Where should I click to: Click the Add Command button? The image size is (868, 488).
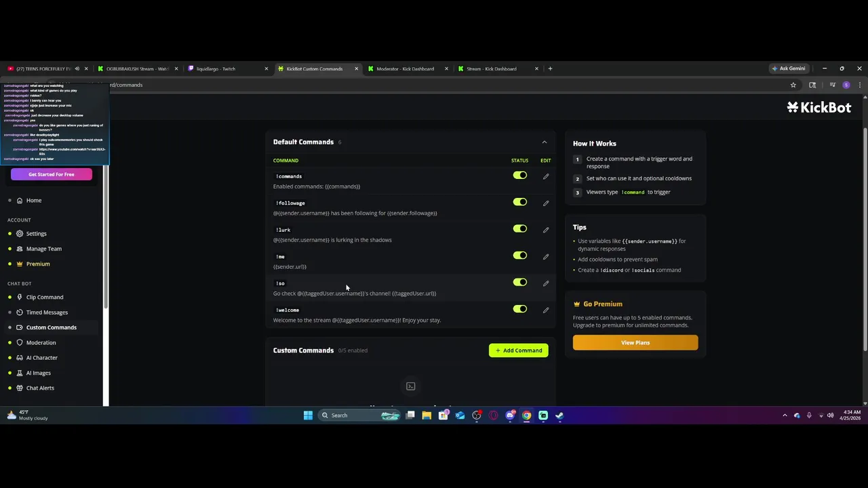[519, 350]
